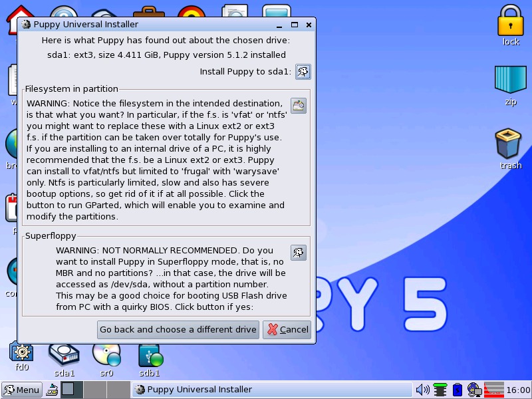Click the green memory chip tray icon

[440, 390]
